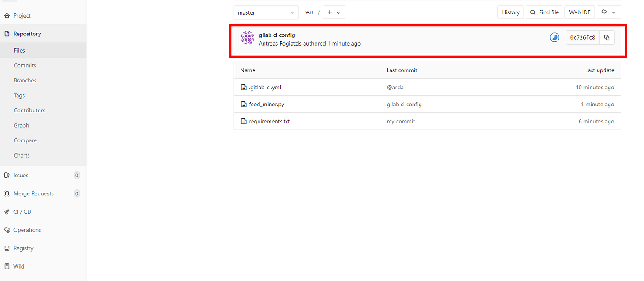Open the Web IDE
The width and height of the screenshot is (644, 281).
tap(580, 12)
